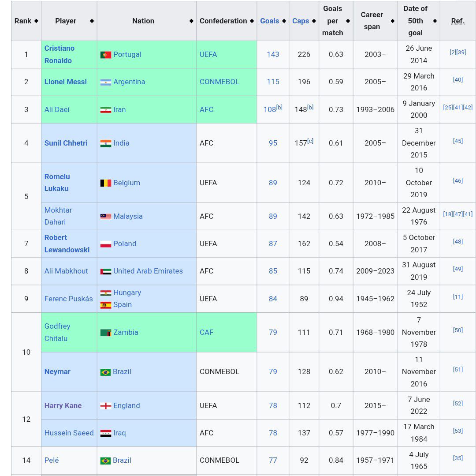Open Ferenc Puskás player link
Image resolution: width=476 pixels, height=476 pixels.
coord(69,299)
